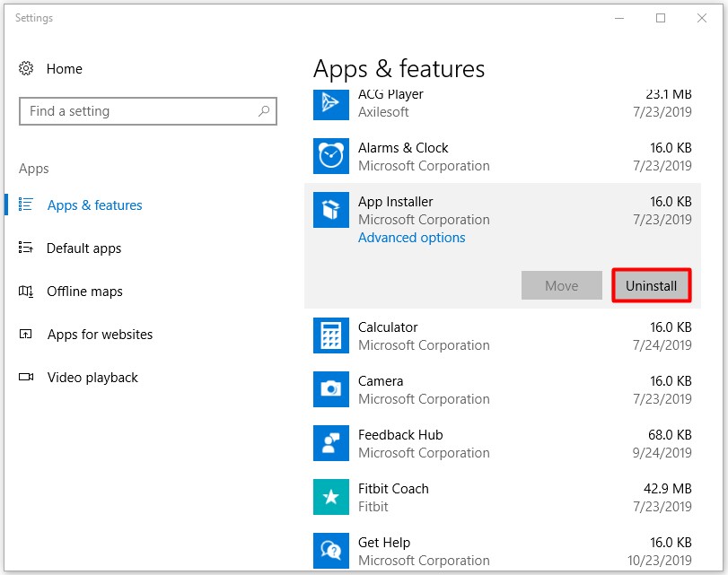The height and width of the screenshot is (575, 728).
Task: Open Default apps settings
Action: coord(84,248)
